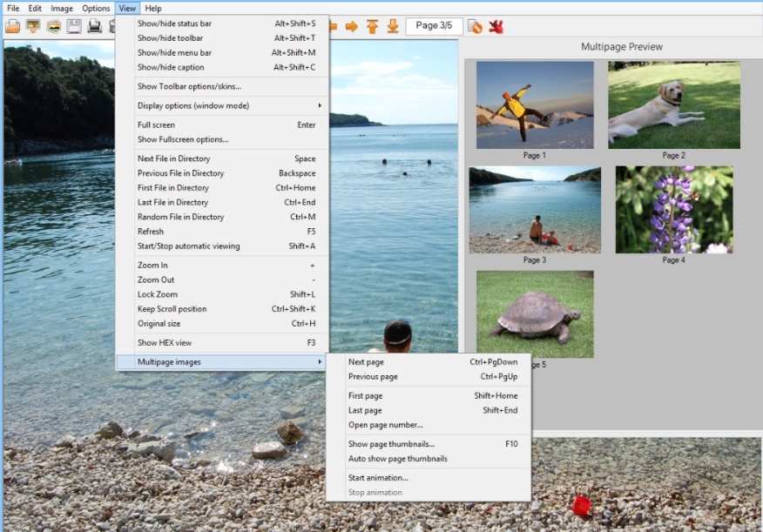Select Next page in Multipage submenu
Image resolution: width=763 pixels, height=532 pixels.
(429, 362)
